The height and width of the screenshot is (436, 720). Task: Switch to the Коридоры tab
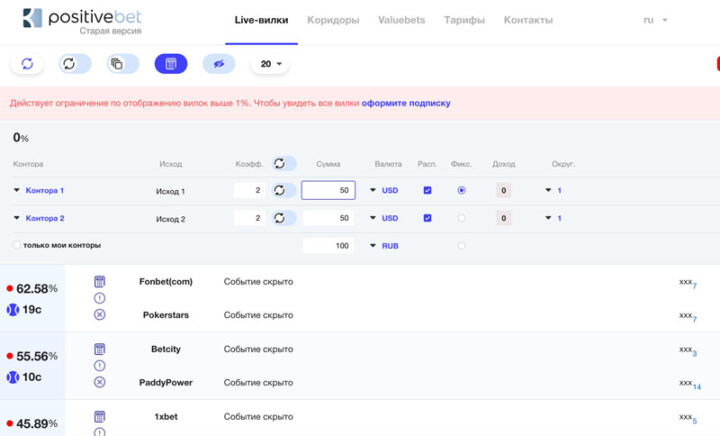[x=333, y=20]
